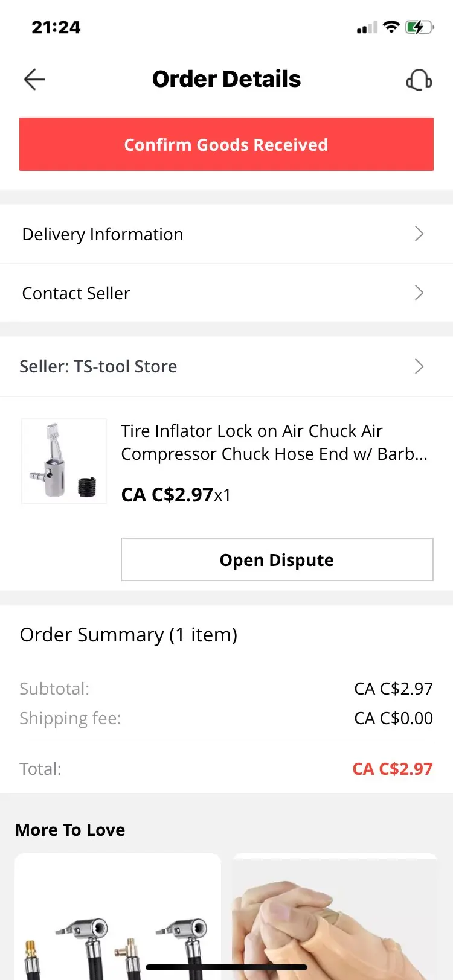
Task: Tap the Wi-Fi status icon
Action: click(x=391, y=27)
